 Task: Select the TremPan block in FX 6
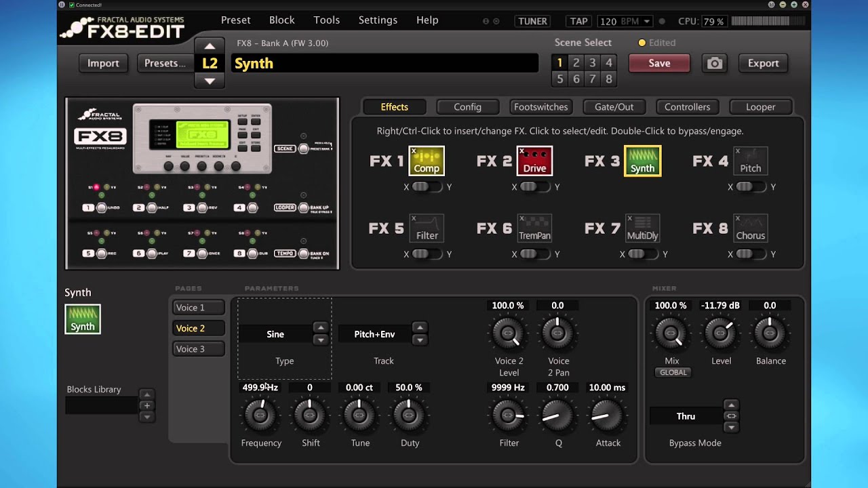coord(534,228)
